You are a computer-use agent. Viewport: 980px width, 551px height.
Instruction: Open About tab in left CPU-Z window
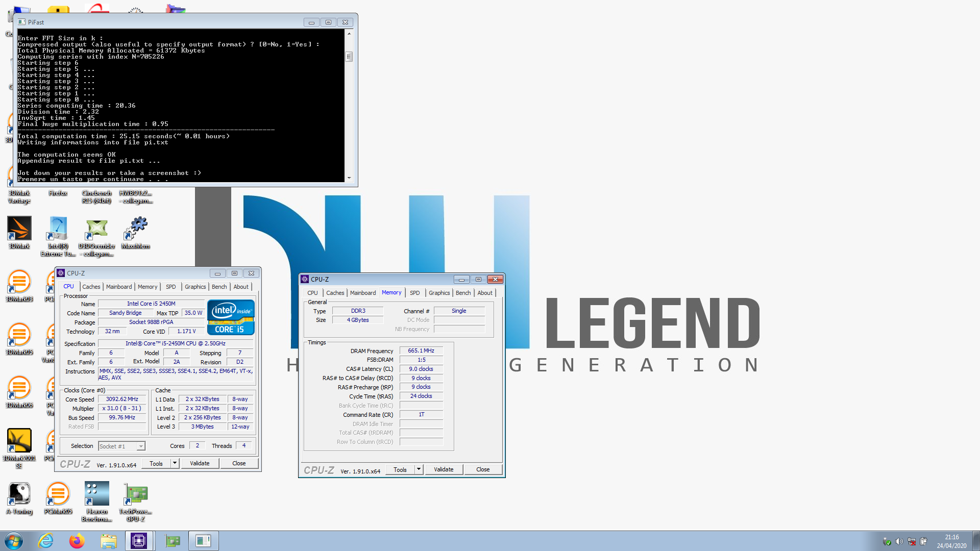241,287
